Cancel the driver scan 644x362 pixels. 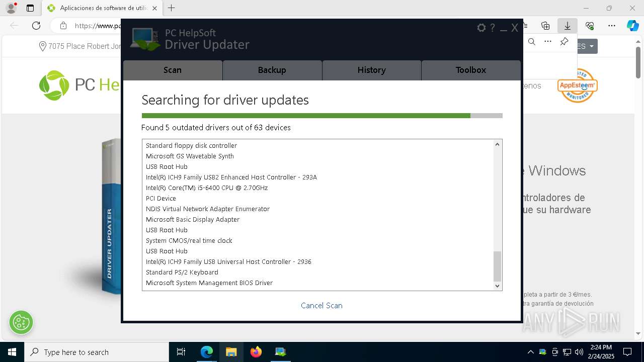click(x=321, y=305)
